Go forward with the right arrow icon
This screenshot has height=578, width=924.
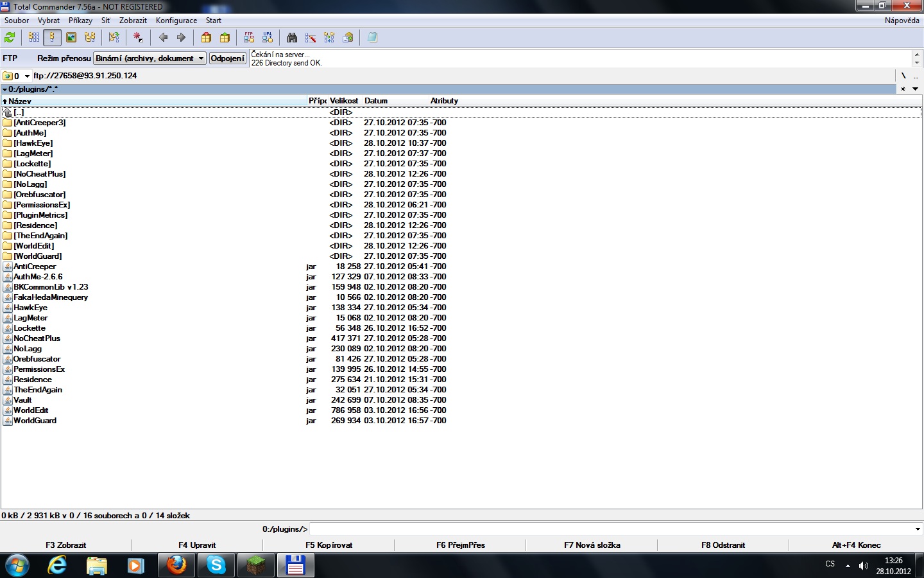181,38
